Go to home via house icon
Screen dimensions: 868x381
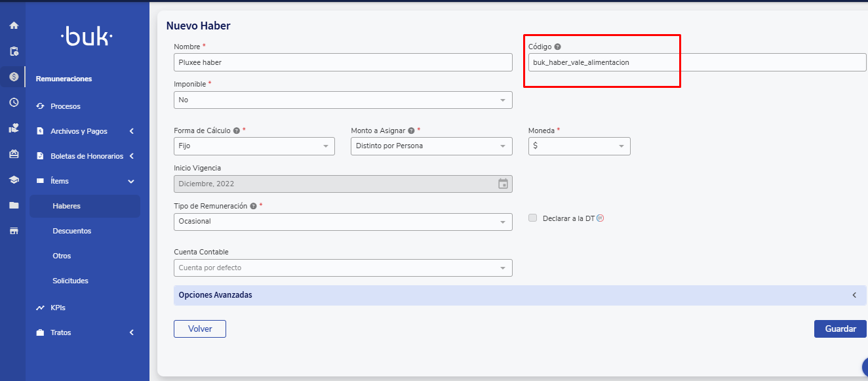coord(14,26)
